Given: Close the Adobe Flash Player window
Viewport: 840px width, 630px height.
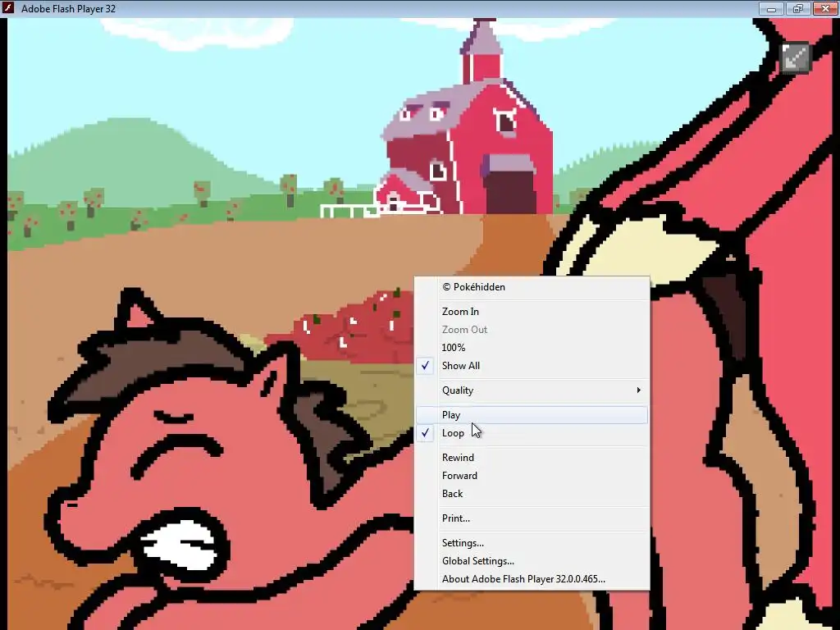Looking at the screenshot, I should (825, 8).
